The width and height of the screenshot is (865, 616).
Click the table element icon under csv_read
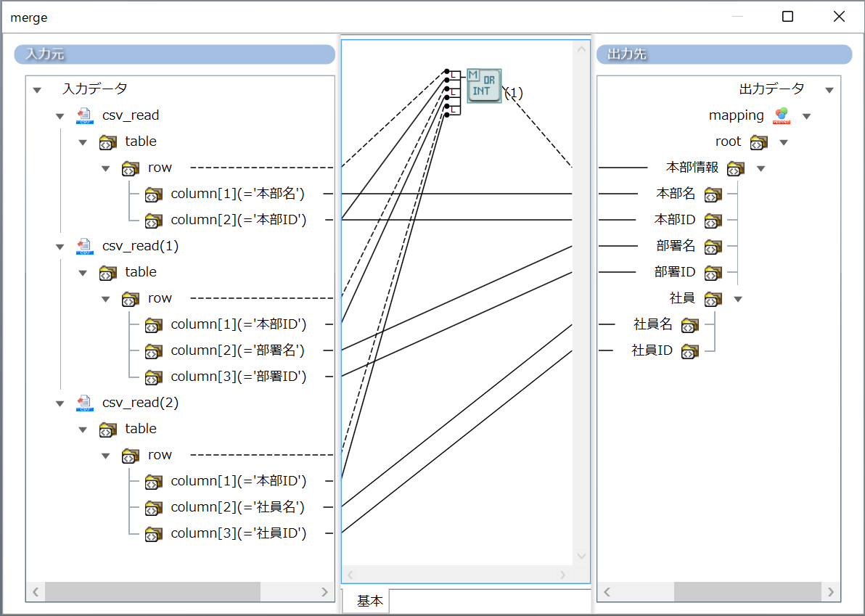coord(107,142)
